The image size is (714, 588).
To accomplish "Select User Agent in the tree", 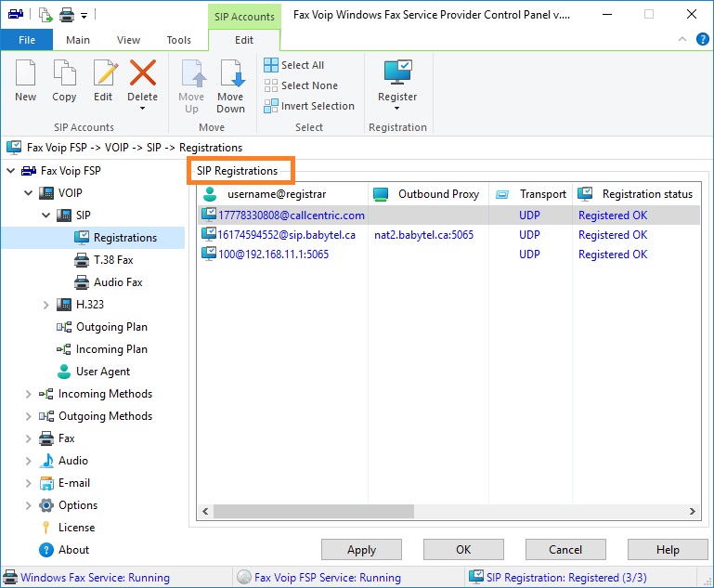I will tap(103, 372).
